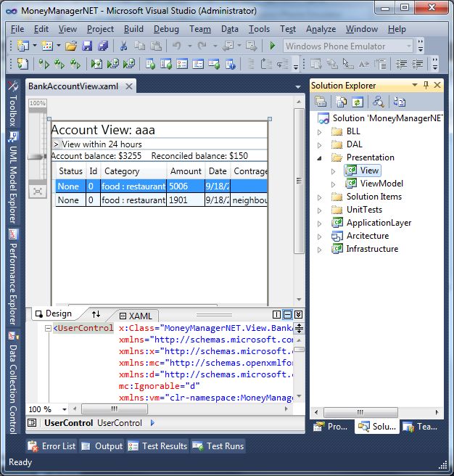Image resolution: width=454 pixels, height=476 pixels.
Task: Swap Design and XAML panes
Action: point(96,314)
